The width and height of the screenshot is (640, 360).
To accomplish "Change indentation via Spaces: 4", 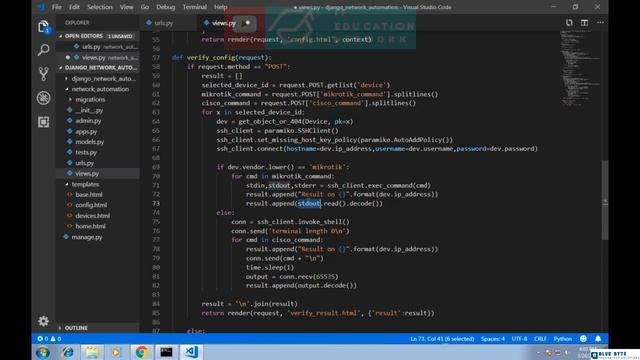I will coord(493,339).
